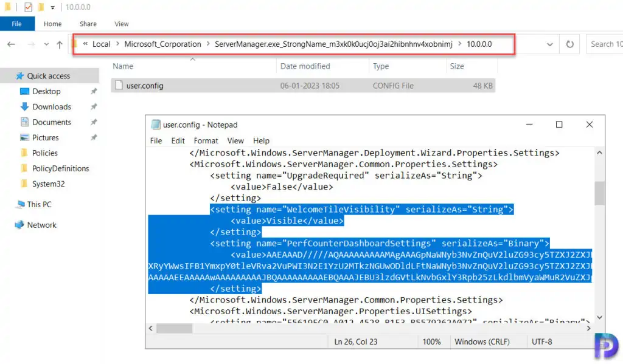Image resolution: width=623 pixels, height=364 pixels.
Task: Open Desktop in the navigation pane
Action: [x=46, y=91]
